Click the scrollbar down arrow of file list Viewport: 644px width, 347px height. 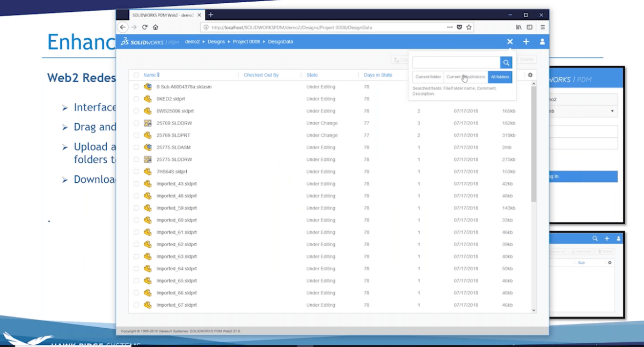coord(533,310)
